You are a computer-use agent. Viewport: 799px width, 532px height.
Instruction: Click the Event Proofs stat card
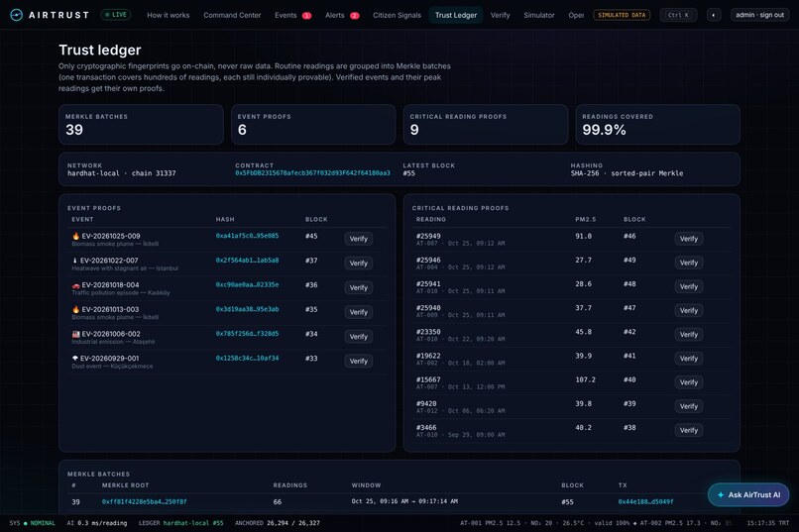coord(313,124)
